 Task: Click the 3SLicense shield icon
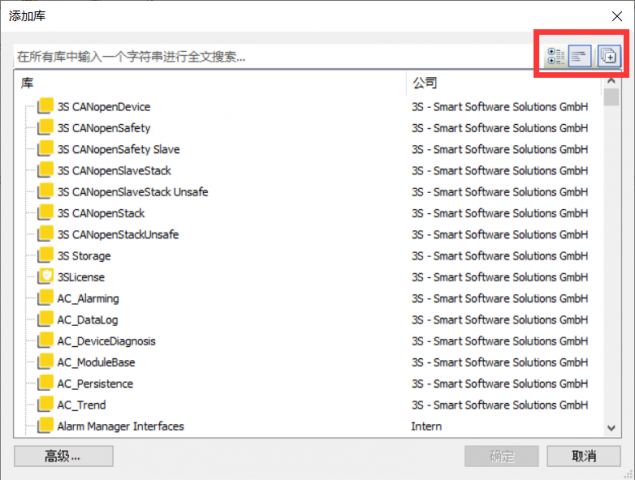click(x=45, y=277)
